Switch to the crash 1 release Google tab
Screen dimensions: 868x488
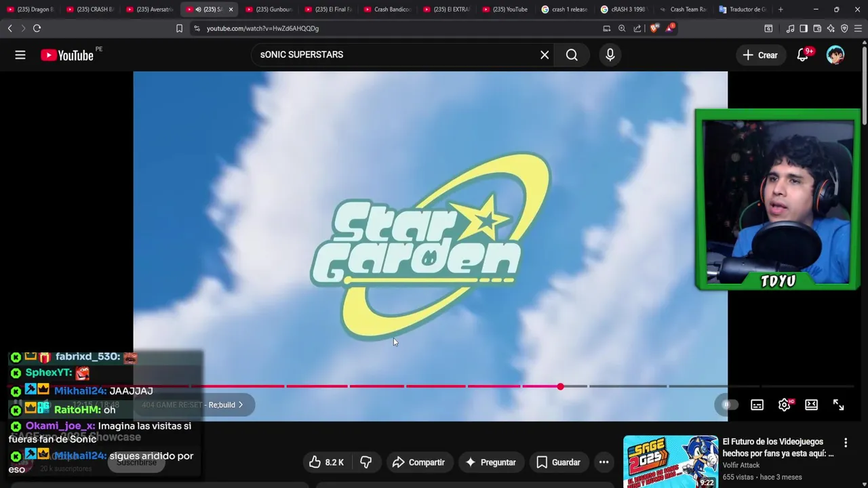pyautogui.click(x=566, y=9)
